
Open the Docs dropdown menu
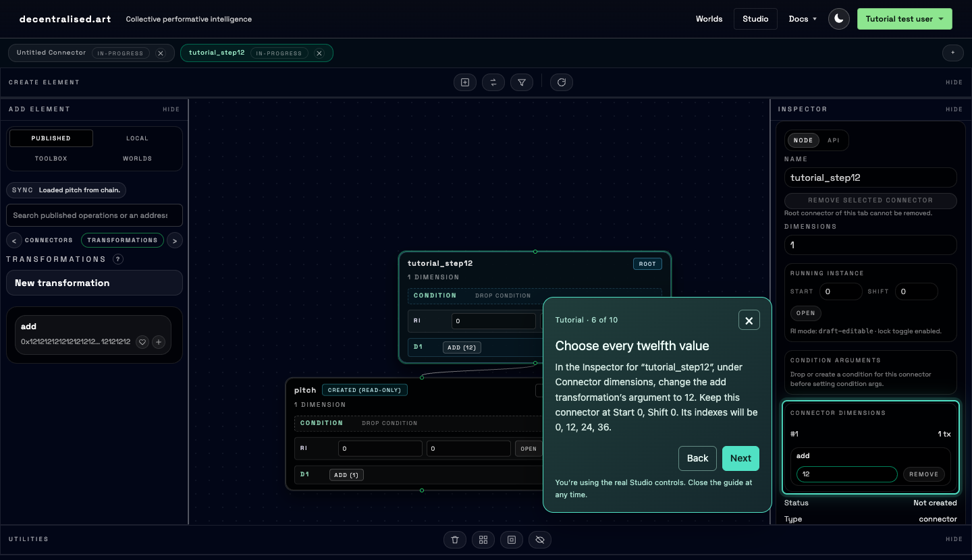point(803,19)
